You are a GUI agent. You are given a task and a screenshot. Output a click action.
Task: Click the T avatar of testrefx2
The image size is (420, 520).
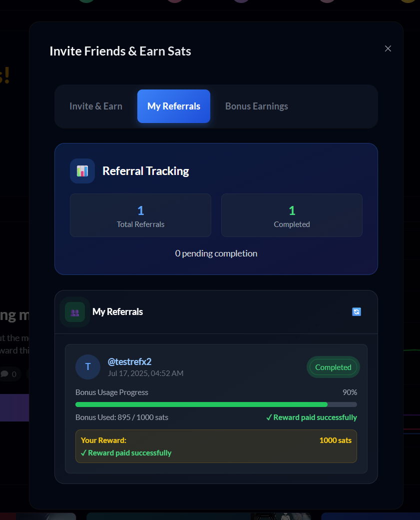tap(88, 367)
